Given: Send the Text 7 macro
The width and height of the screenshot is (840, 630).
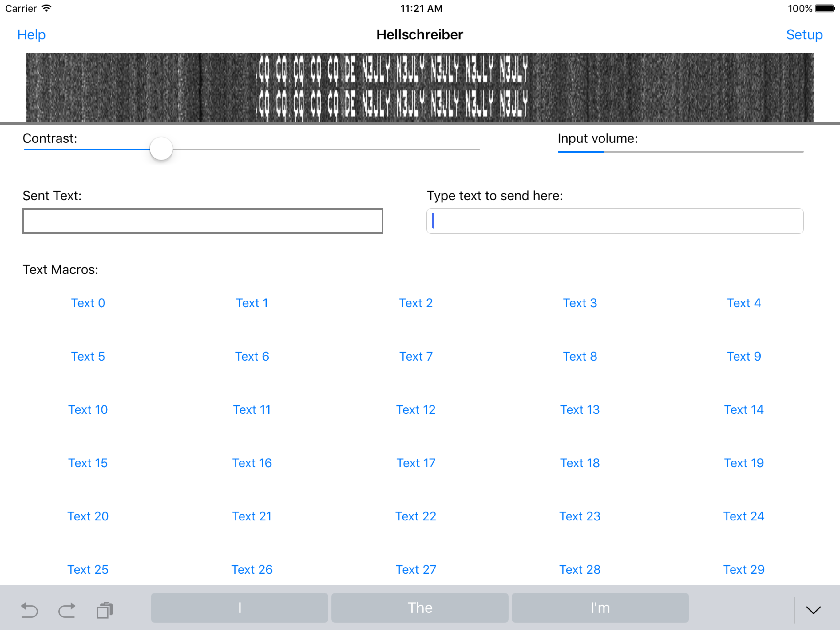Looking at the screenshot, I should click(416, 356).
